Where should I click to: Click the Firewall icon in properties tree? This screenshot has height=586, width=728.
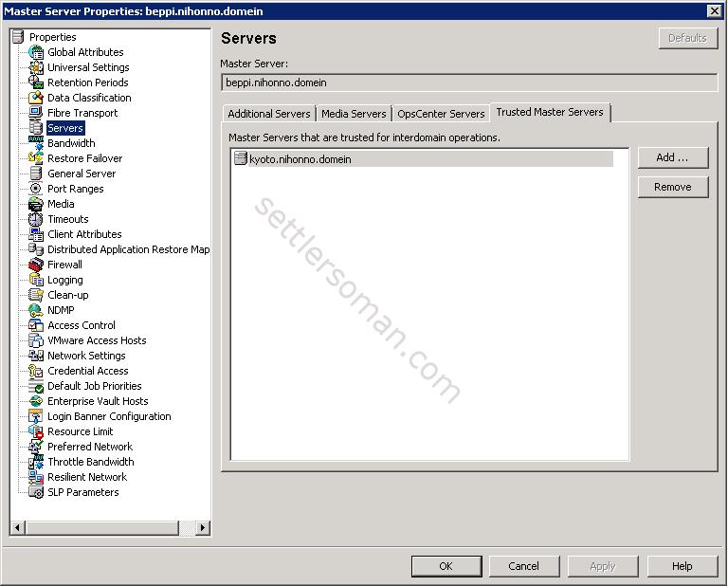click(36, 265)
